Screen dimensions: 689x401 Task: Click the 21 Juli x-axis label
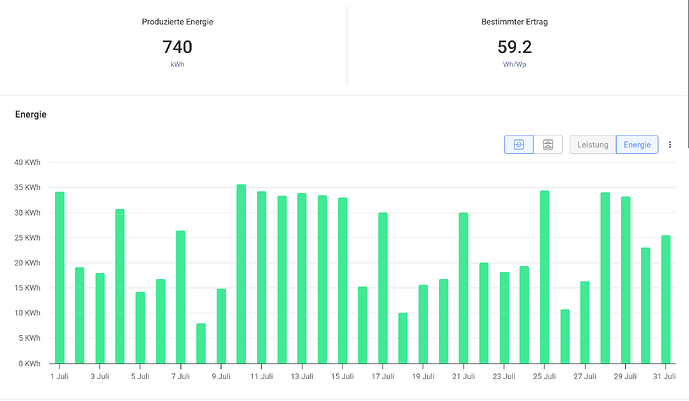click(464, 376)
